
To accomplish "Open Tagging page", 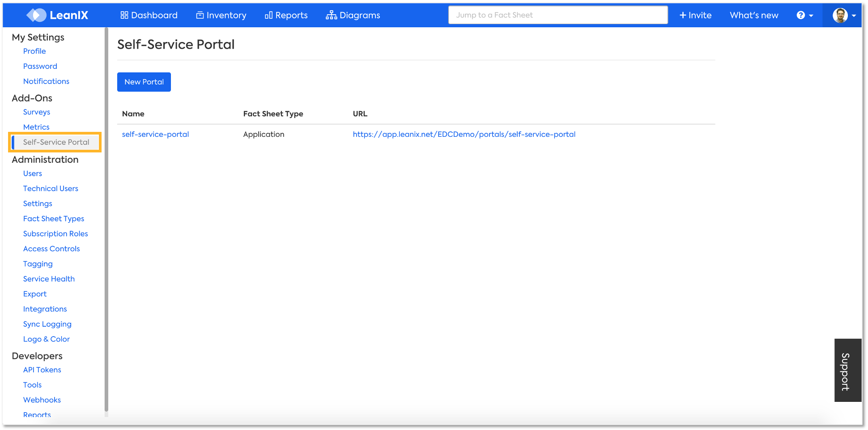I will 38,264.
